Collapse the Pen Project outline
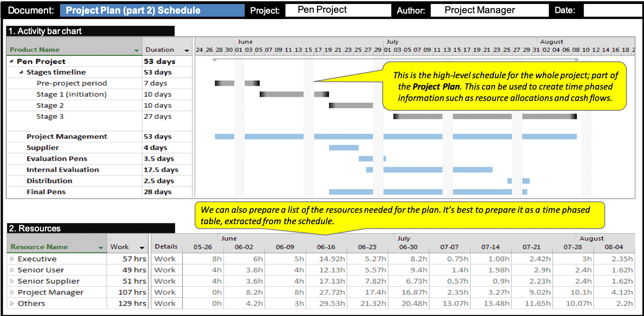The height and width of the screenshot is (316, 644). [10, 61]
